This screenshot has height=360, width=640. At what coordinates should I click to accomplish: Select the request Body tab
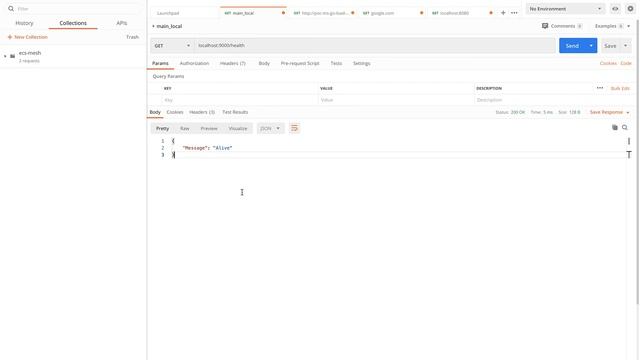pyautogui.click(x=264, y=64)
